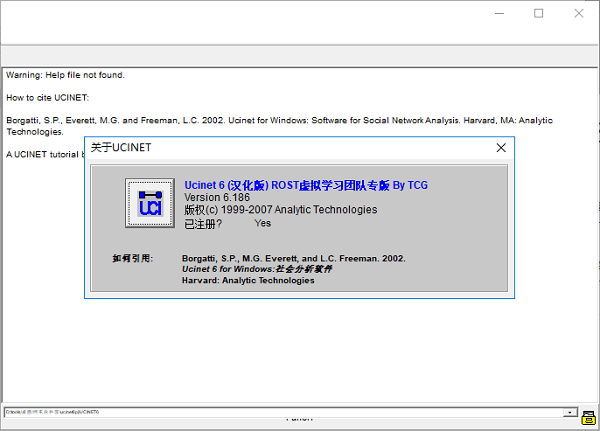
Task: Click the 'Borgatti, S.P., M.G. Everett' citation line in dialog
Action: [293, 259]
